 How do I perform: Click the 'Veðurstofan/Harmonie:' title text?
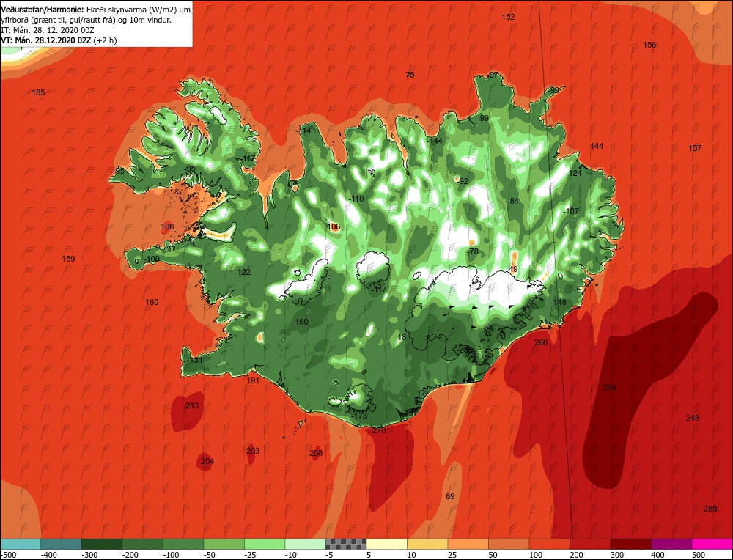pyautogui.click(x=43, y=10)
